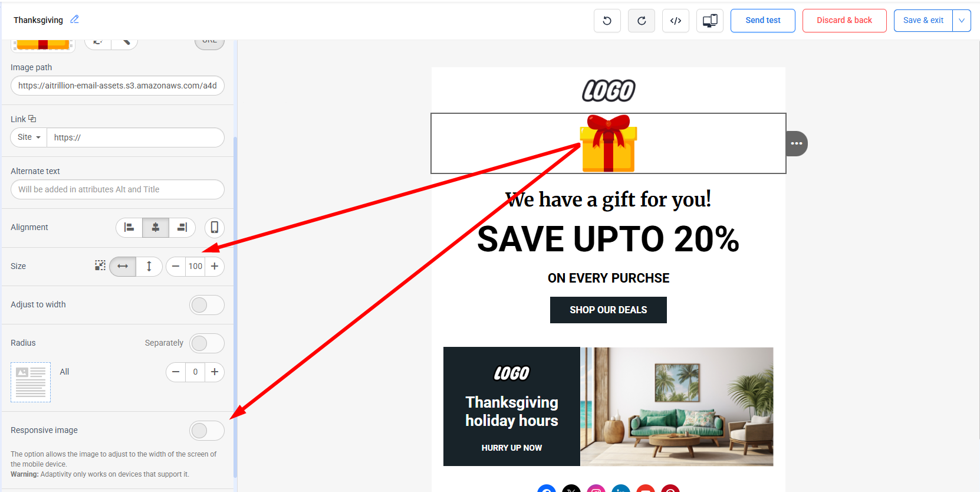Align the image to the right
This screenshot has width=980, height=492.
point(182,227)
